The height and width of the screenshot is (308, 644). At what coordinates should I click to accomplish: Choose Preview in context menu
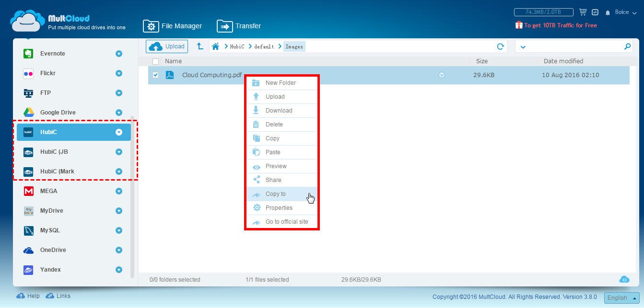click(x=281, y=166)
